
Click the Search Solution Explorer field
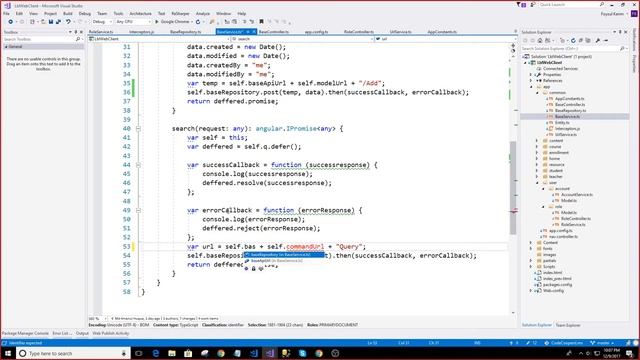click(x=570, y=49)
